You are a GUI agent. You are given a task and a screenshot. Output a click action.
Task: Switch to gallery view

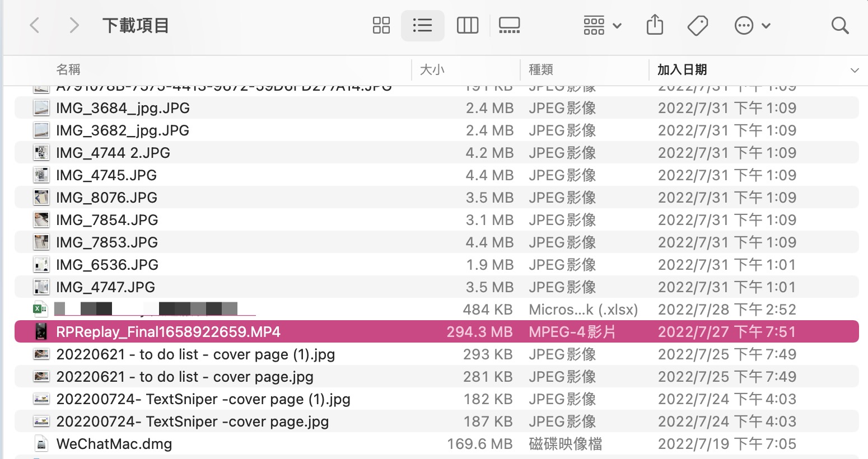509,25
